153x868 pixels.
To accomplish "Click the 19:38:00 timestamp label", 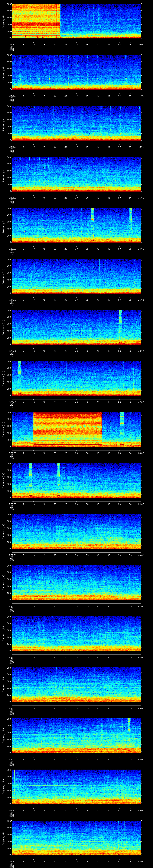I will coord(12,504).
